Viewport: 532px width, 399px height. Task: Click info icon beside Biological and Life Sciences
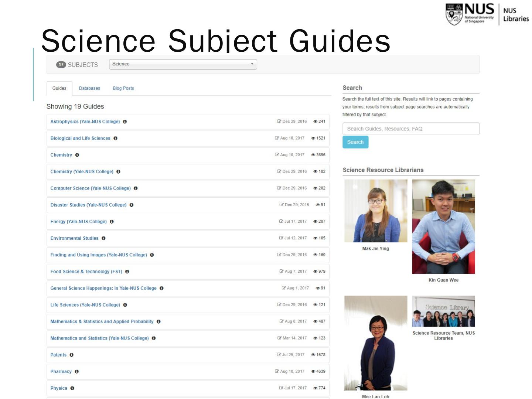tap(115, 138)
